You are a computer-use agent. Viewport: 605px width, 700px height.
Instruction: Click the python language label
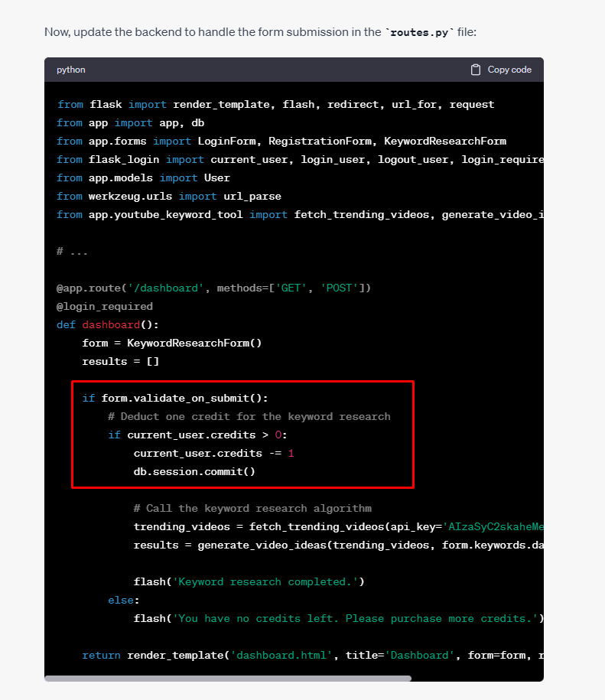(x=71, y=70)
